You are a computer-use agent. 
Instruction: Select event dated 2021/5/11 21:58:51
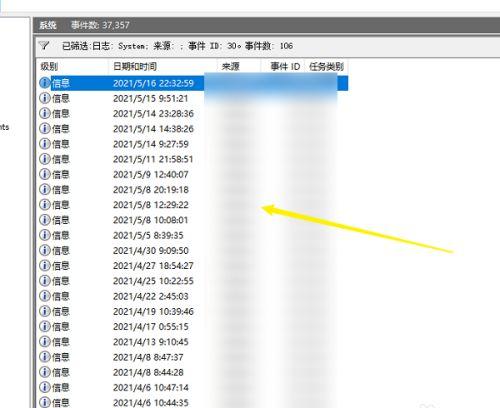point(193,159)
